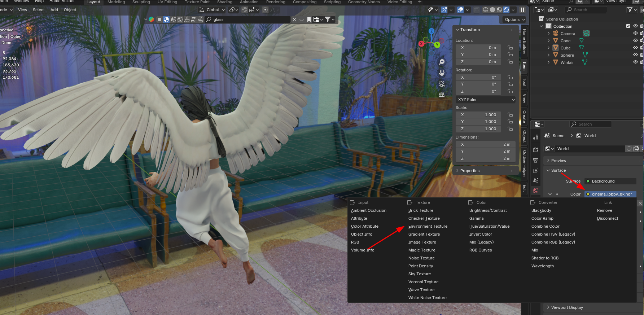
Task: Expand the Cone object in outliner
Action: coord(549,41)
